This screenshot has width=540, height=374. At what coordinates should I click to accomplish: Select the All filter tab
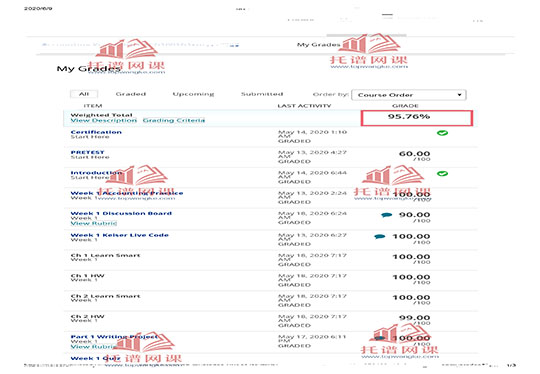tap(84, 94)
